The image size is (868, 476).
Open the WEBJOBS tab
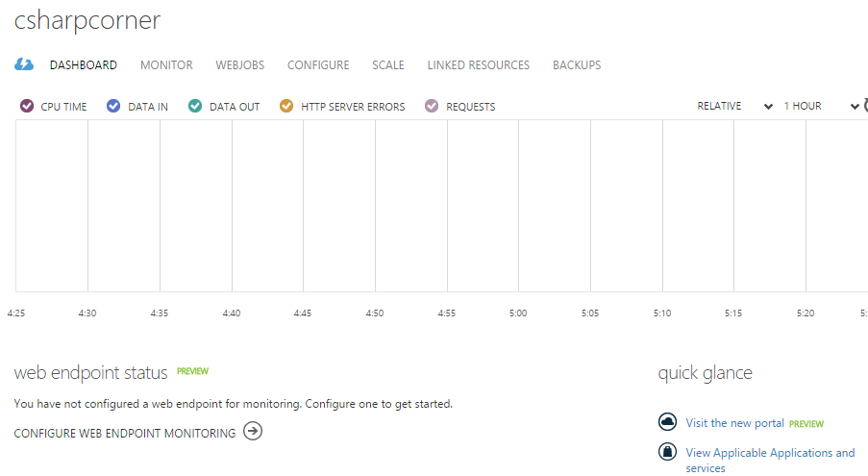[239, 65]
